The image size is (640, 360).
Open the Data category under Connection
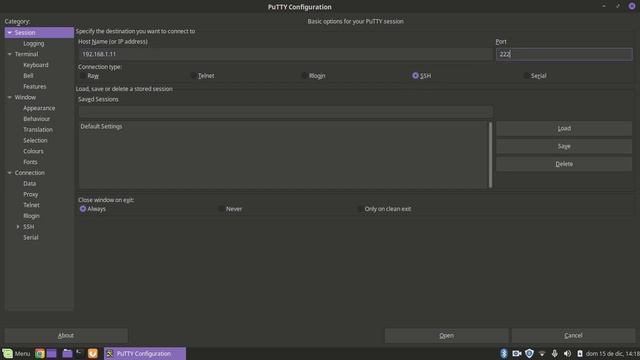click(x=29, y=184)
